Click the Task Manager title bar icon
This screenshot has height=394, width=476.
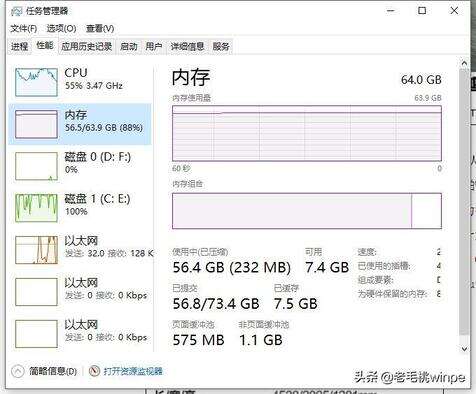click(17, 11)
